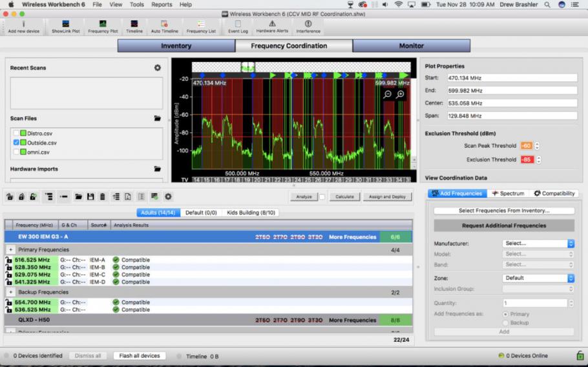Uncheck the Outside.csv scan file
The image size is (588, 367).
coord(16,142)
